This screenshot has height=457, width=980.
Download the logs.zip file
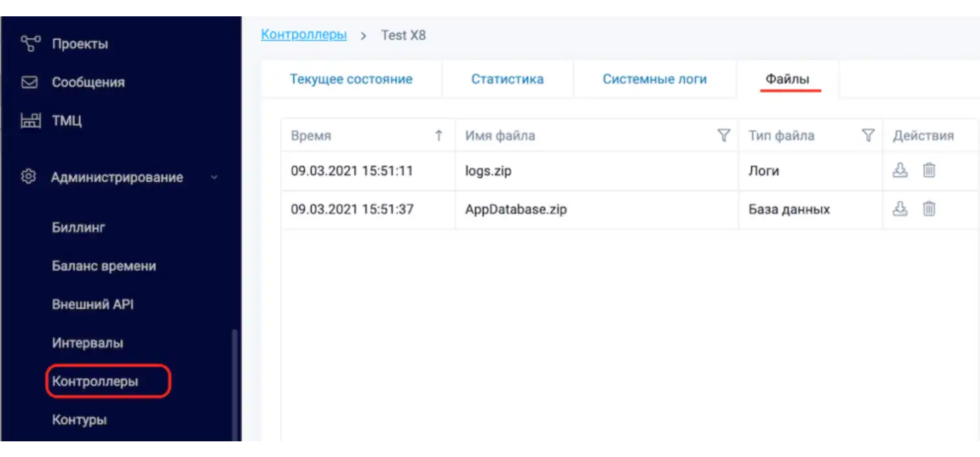900,170
